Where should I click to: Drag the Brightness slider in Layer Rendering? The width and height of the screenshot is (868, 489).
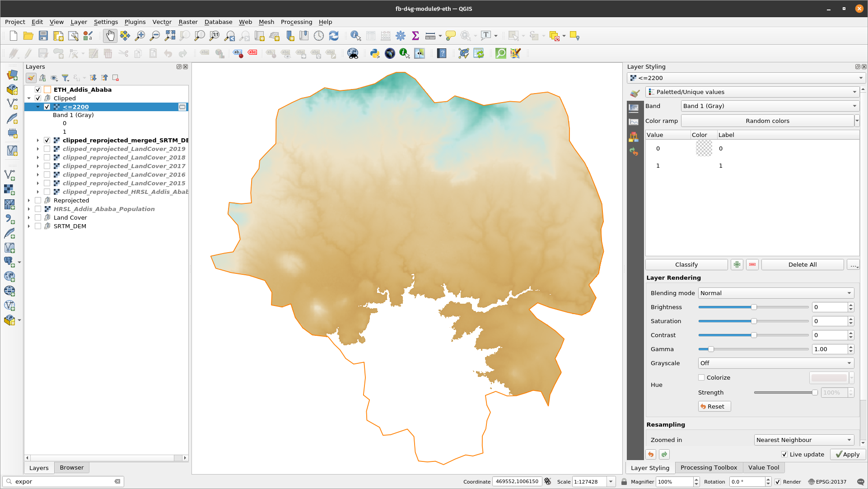(754, 307)
